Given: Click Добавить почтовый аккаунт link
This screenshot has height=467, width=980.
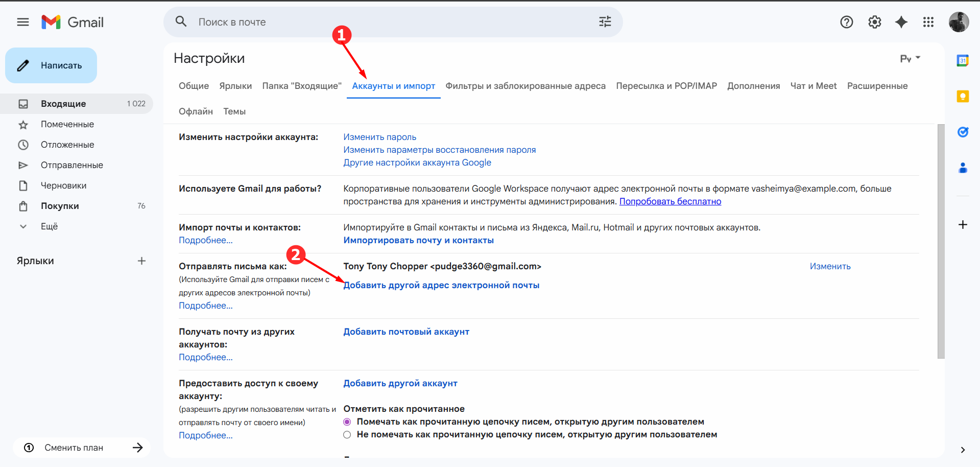Looking at the screenshot, I should [407, 332].
